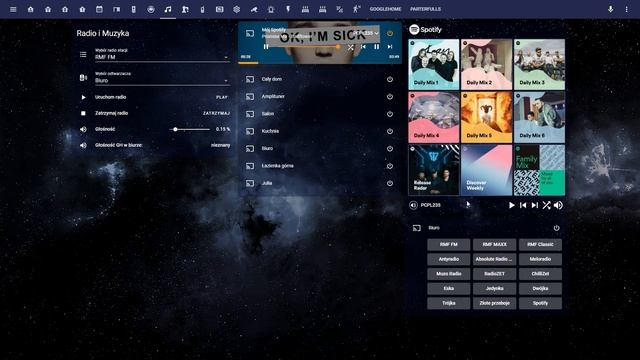The image size is (640, 360).
Task: Open the PARTERFULLS tab
Action: [x=425, y=9]
